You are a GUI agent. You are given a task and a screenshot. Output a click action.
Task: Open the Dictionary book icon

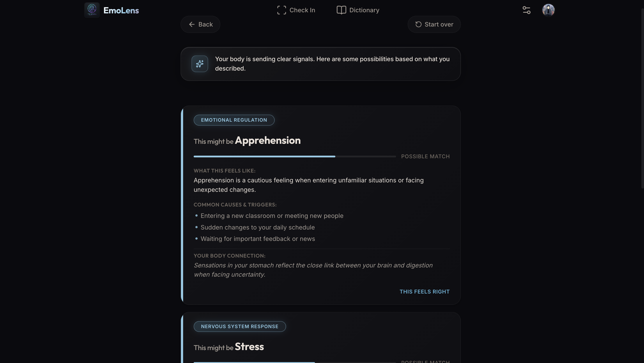[341, 10]
